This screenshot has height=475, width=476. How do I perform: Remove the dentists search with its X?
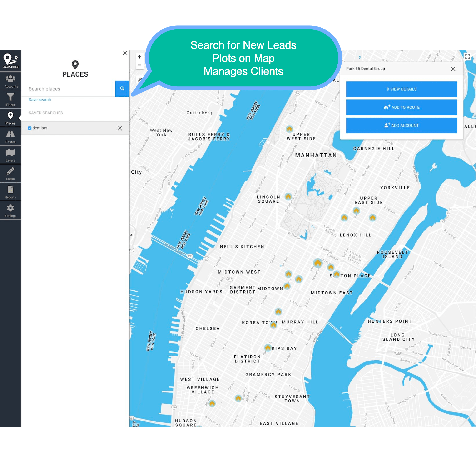pos(120,128)
